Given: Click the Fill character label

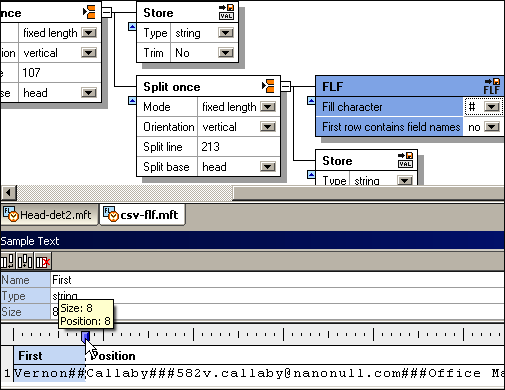Looking at the screenshot, I should pos(352,107).
